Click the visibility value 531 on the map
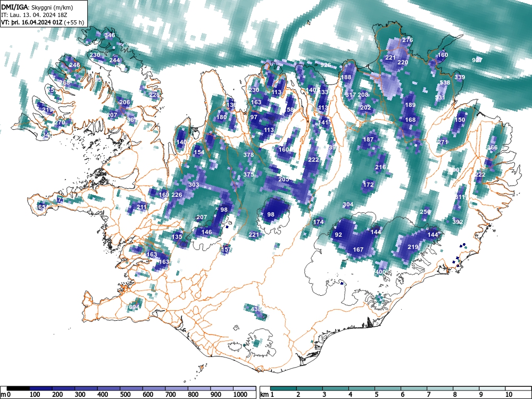This screenshot has height=399, width=532. pyautogui.click(x=440, y=97)
